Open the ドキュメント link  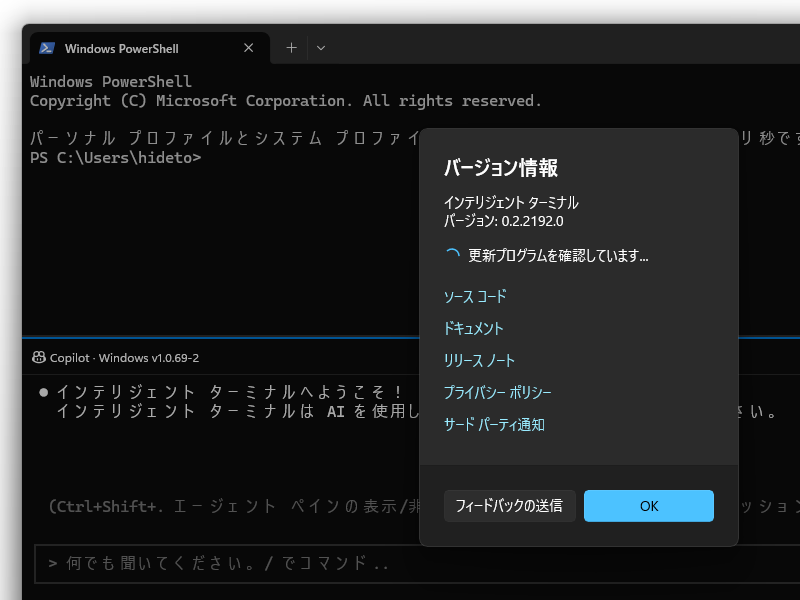pyautogui.click(x=473, y=329)
